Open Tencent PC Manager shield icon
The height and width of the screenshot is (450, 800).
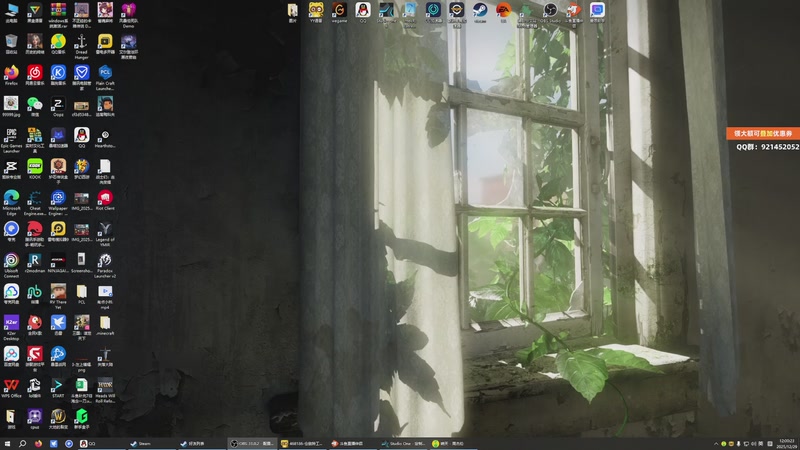click(x=82, y=78)
